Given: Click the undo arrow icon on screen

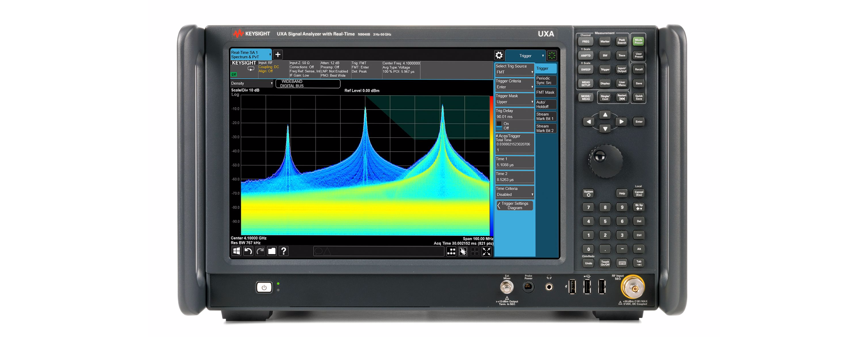Looking at the screenshot, I should tap(248, 251).
